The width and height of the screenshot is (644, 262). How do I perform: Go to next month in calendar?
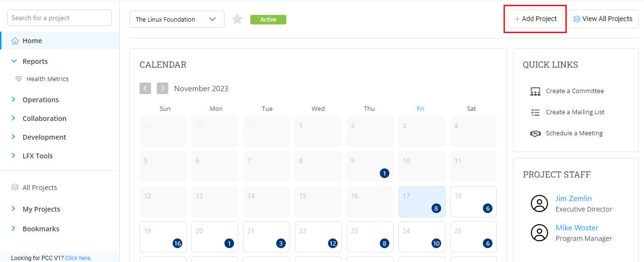coord(163,88)
